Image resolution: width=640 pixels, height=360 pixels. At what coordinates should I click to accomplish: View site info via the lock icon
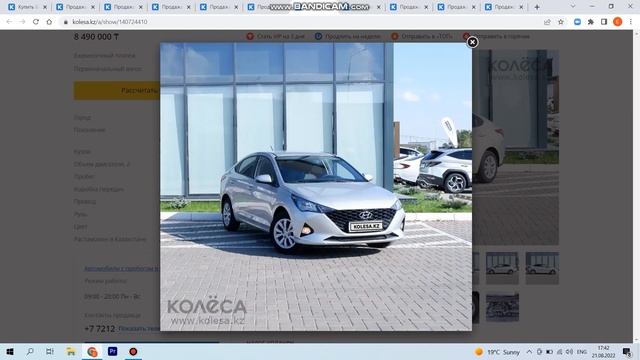(65, 22)
